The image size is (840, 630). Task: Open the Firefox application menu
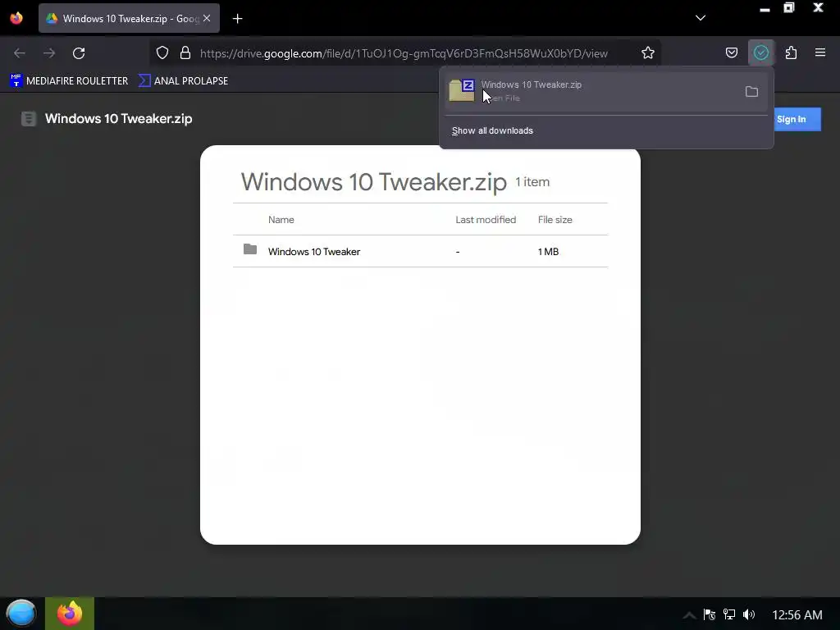pos(820,52)
